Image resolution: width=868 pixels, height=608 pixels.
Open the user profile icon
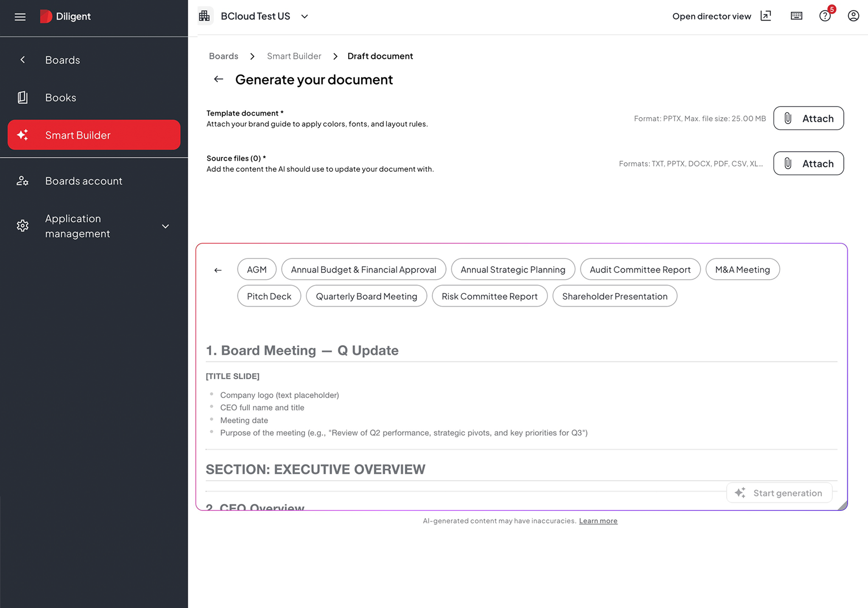tap(853, 16)
